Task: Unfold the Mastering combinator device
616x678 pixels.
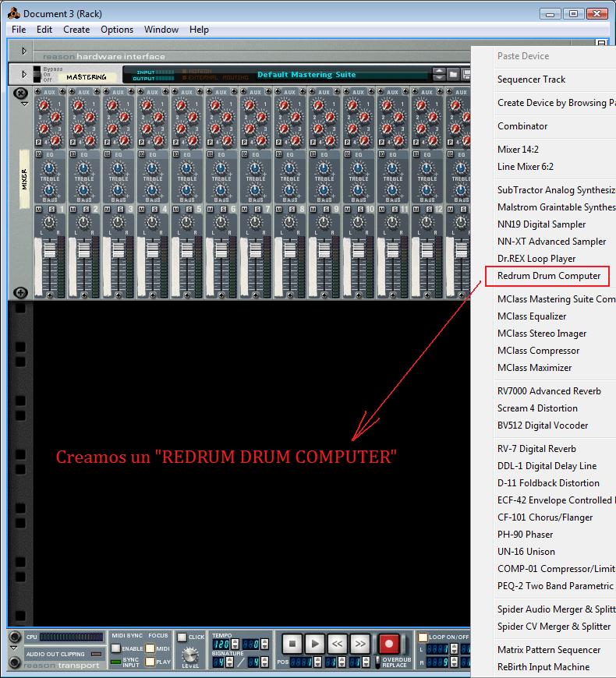Action: click(24, 74)
